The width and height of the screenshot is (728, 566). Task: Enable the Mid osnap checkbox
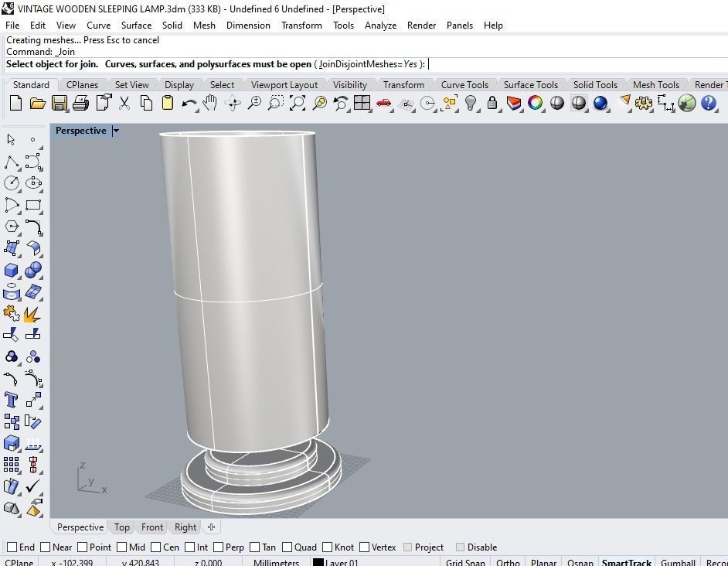coord(121,547)
